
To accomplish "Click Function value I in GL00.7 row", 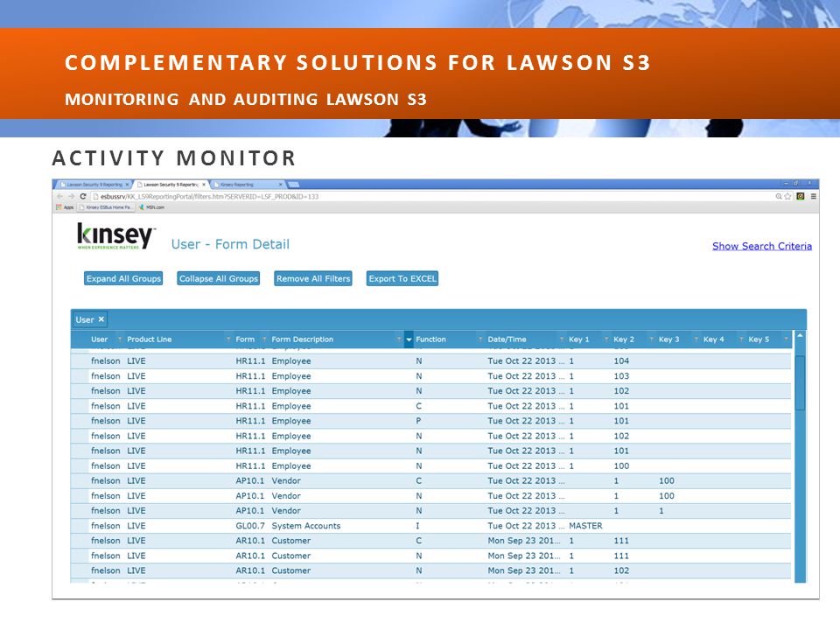I will click(418, 526).
